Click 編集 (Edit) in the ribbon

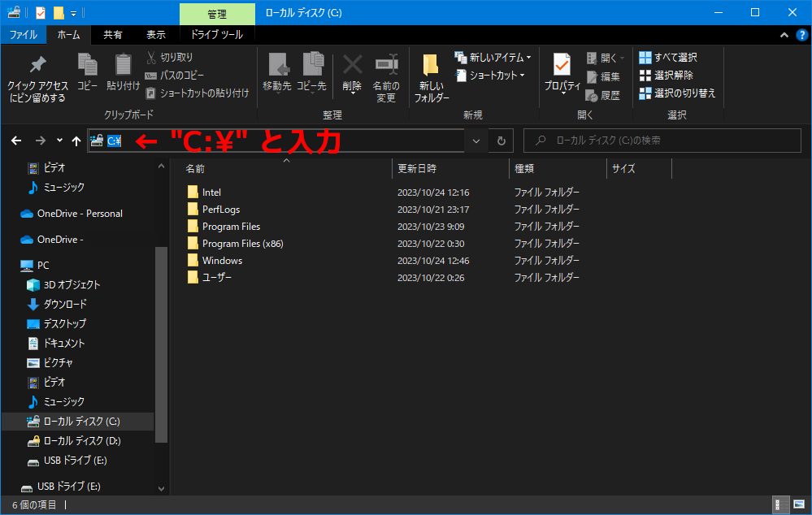coord(603,76)
